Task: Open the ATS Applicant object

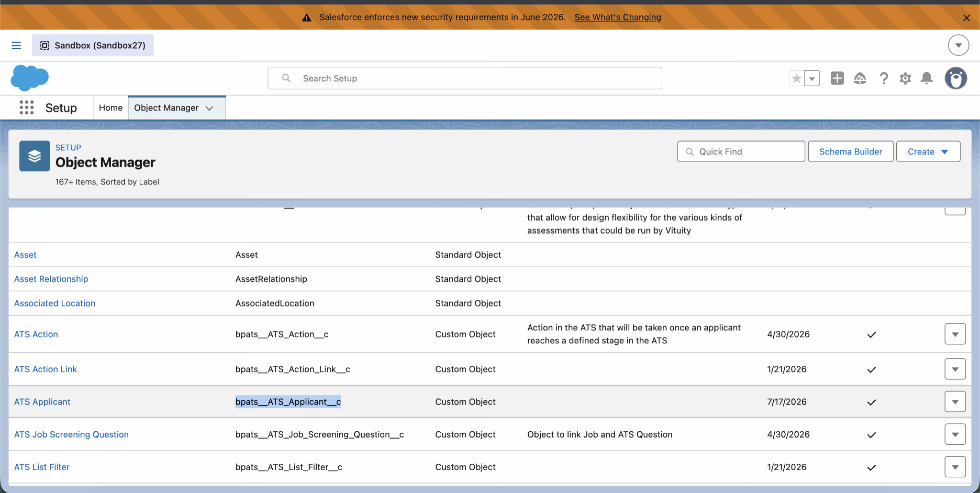Action: pyautogui.click(x=42, y=402)
